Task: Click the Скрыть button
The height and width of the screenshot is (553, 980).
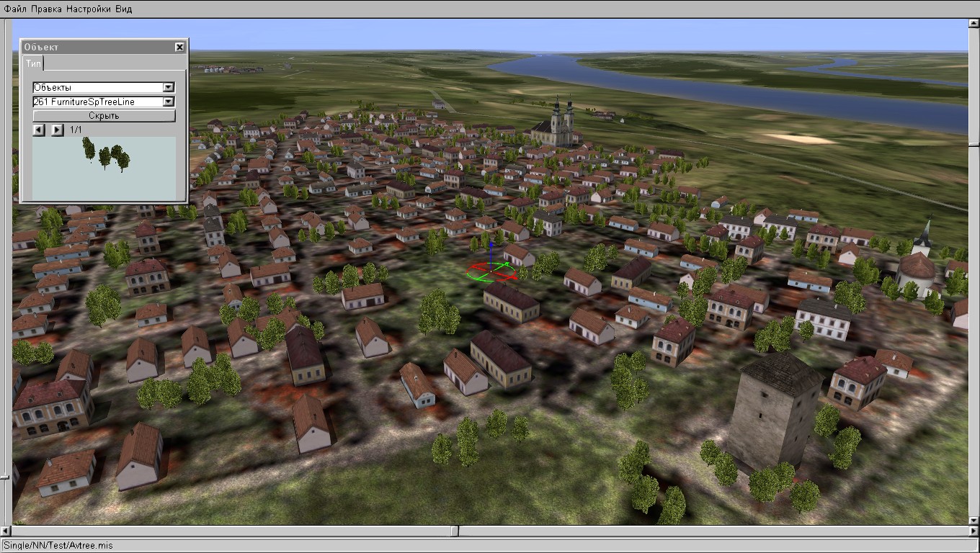Action: click(x=104, y=116)
